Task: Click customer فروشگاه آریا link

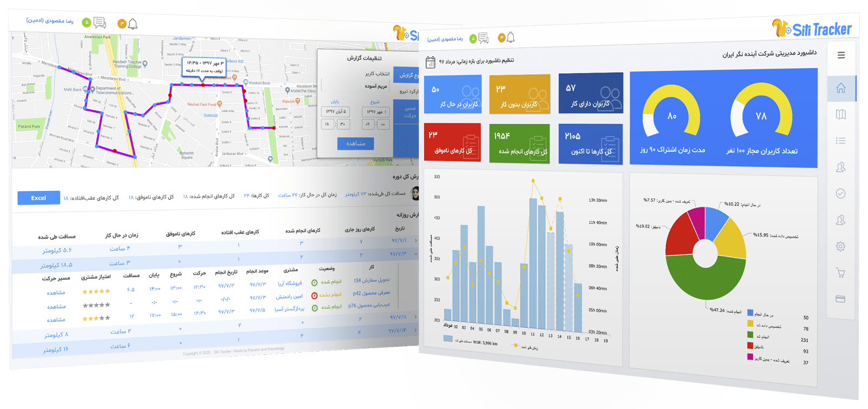Action: pyautogui.click(x=290, y=283)
